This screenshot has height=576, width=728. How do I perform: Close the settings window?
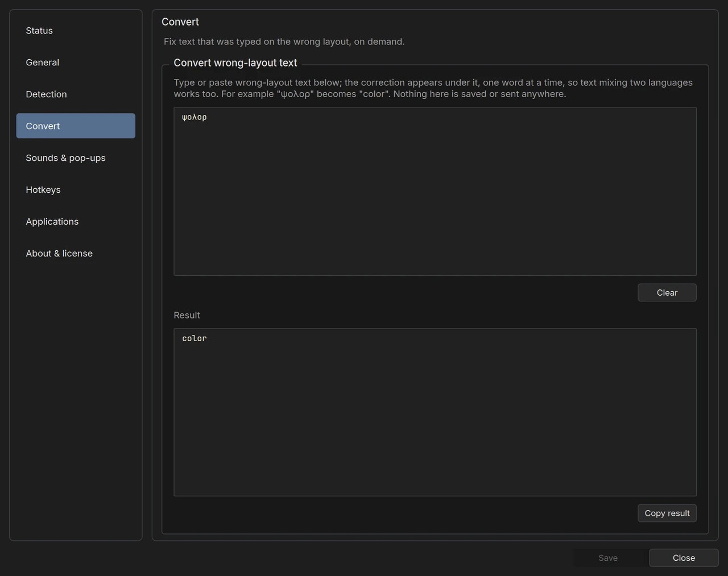pos(684,558)
